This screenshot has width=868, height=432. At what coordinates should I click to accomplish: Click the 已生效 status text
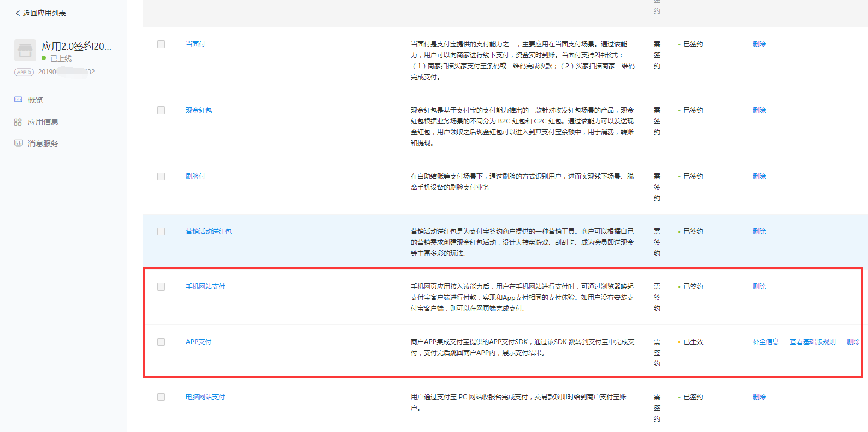pos(694,342)
